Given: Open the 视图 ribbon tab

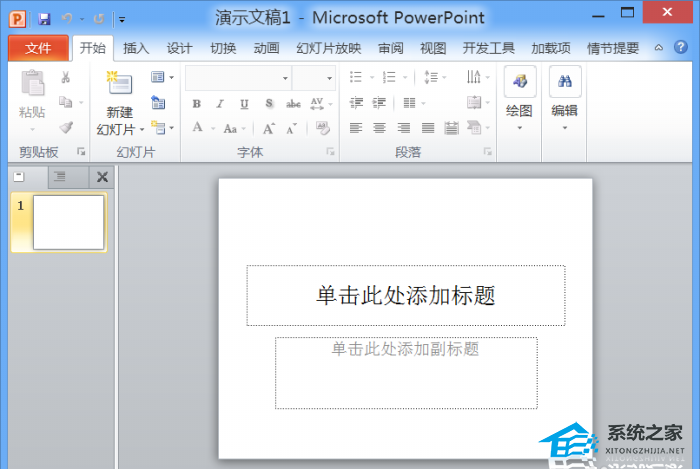Looking at the screenshot, I should coord(433,48).
